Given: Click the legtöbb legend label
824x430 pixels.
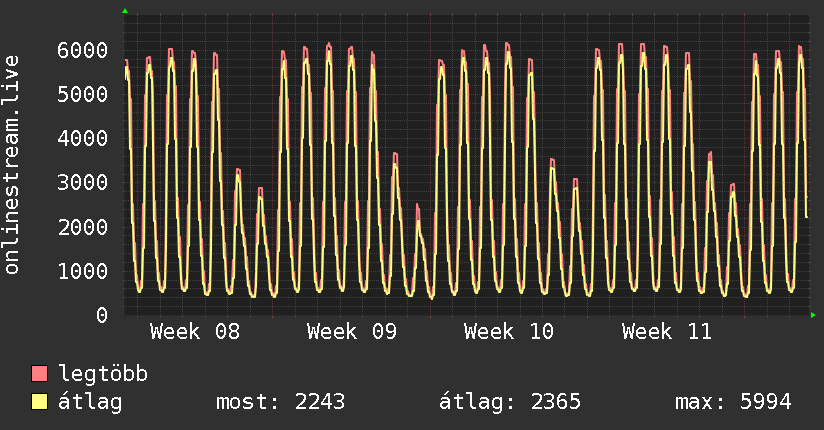Looking at the screenshot, I should (x=103, y=375).
